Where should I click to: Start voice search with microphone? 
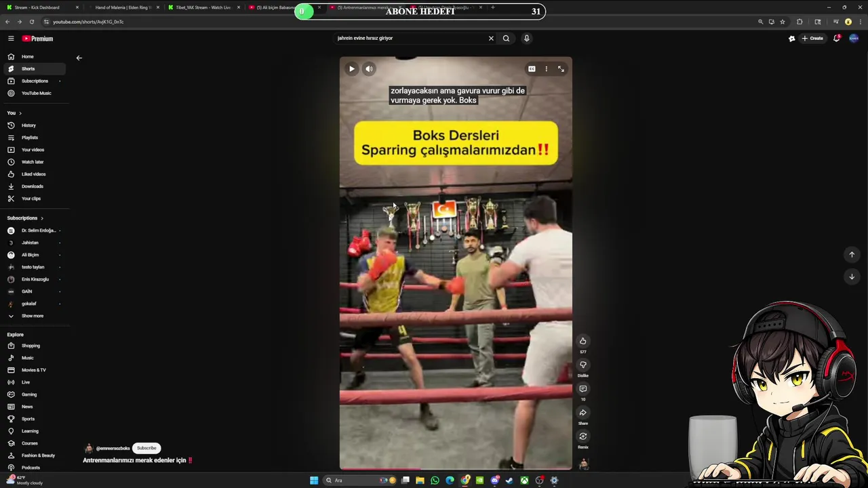coord(526,39)
